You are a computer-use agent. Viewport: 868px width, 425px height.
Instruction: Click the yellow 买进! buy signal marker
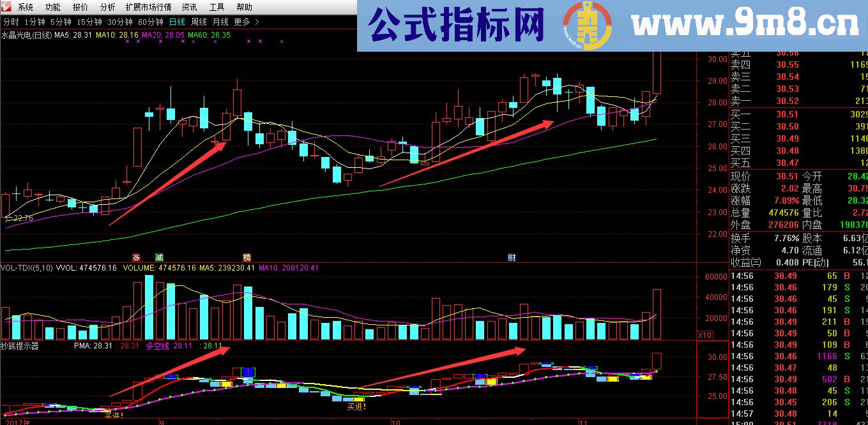tap(357, 406)
